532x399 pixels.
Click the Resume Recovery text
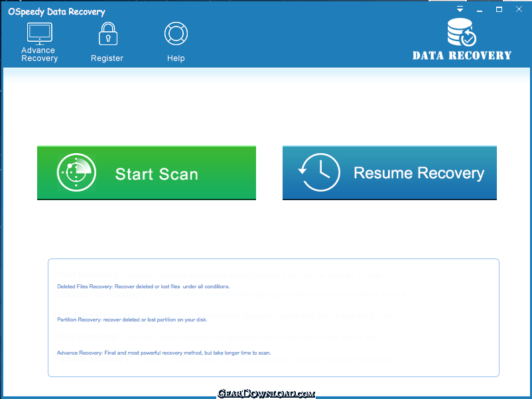(x=419, y=173)
